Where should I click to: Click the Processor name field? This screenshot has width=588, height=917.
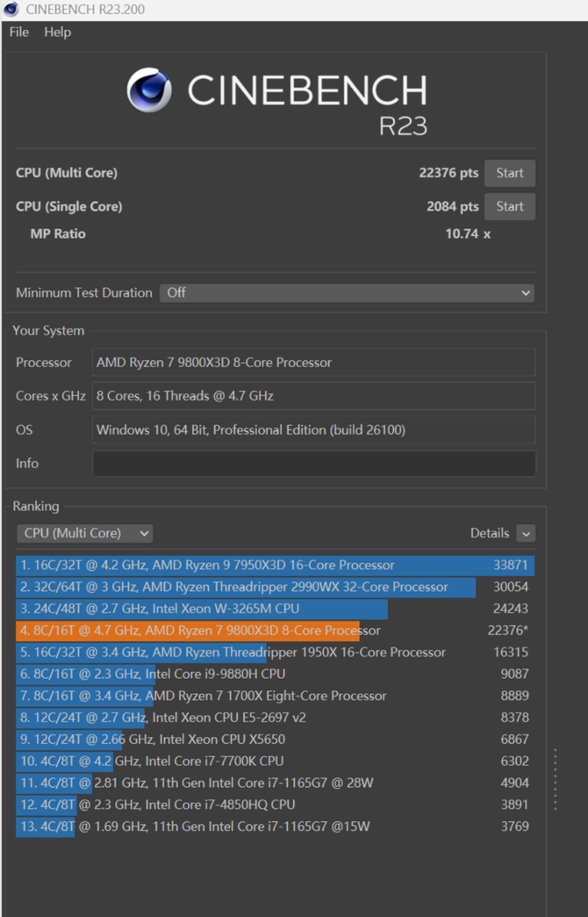(x=313, y=362)
